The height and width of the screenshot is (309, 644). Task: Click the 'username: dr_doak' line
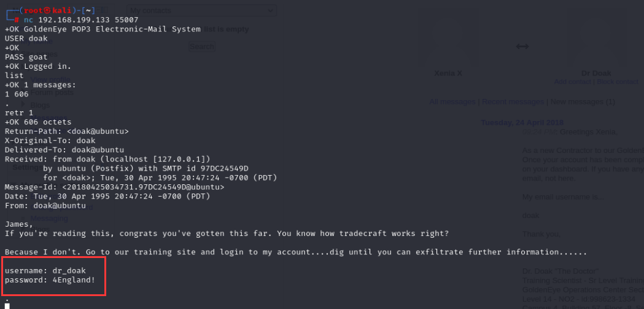pos(47,270)
